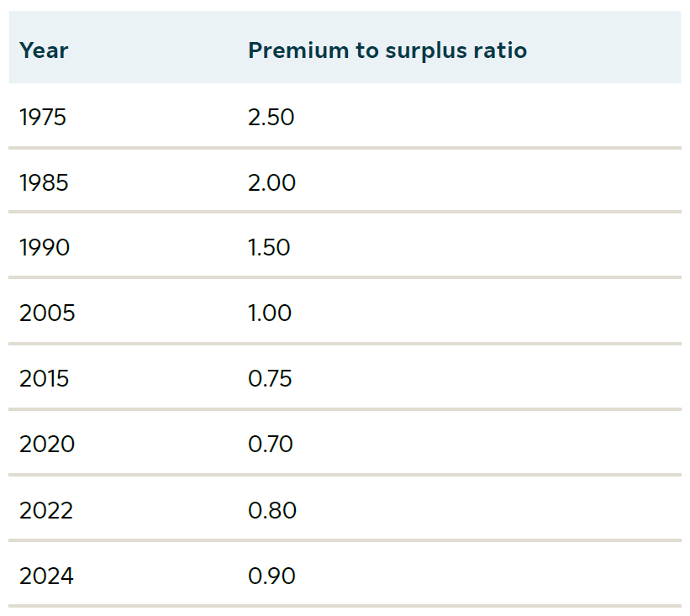Select the 0.80 ratio value

pos(272,510)
